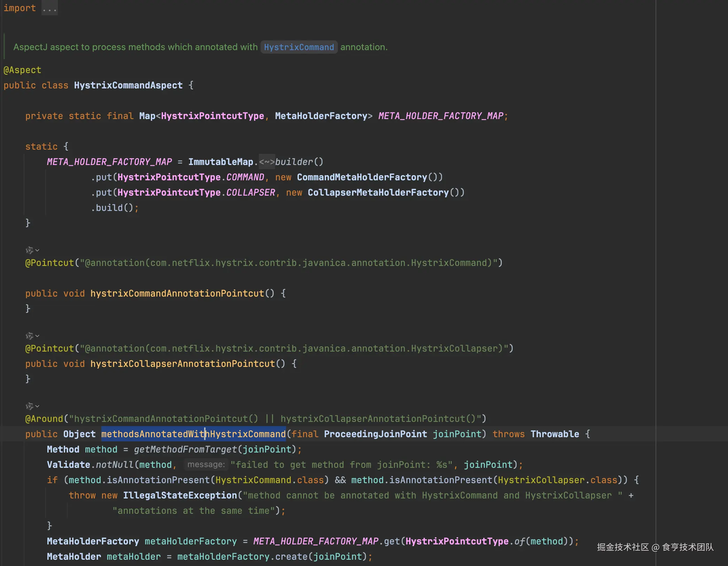
Task: Expand the folded <~> type arguments before builder()
Action: 267,162
